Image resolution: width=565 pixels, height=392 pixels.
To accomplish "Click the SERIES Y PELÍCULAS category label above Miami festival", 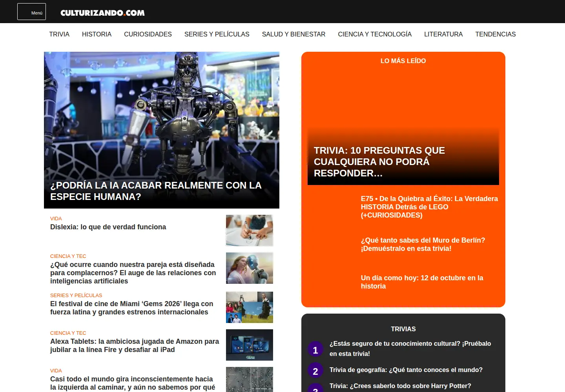I will (x=76, y=295).
